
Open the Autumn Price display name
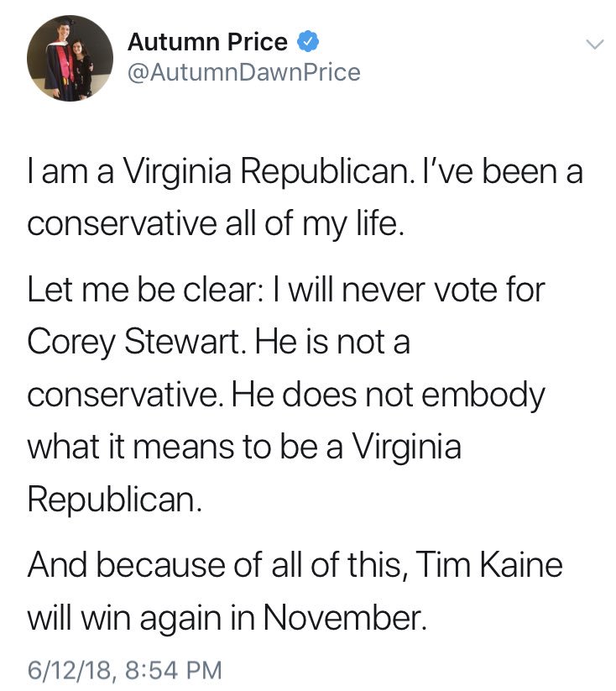[207, 42]
